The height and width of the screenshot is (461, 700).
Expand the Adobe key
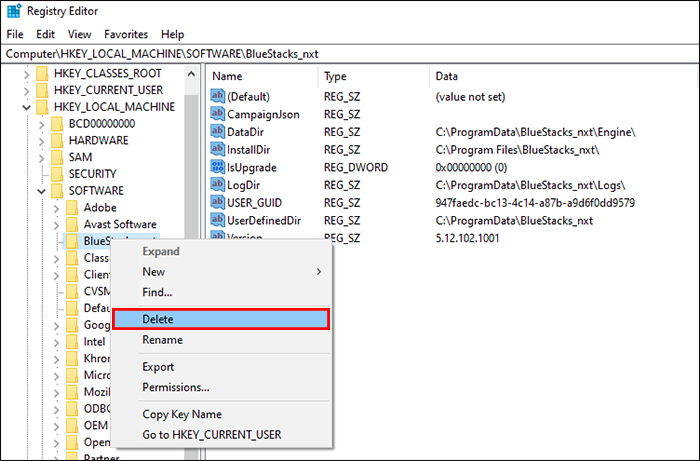pos(56,208)
